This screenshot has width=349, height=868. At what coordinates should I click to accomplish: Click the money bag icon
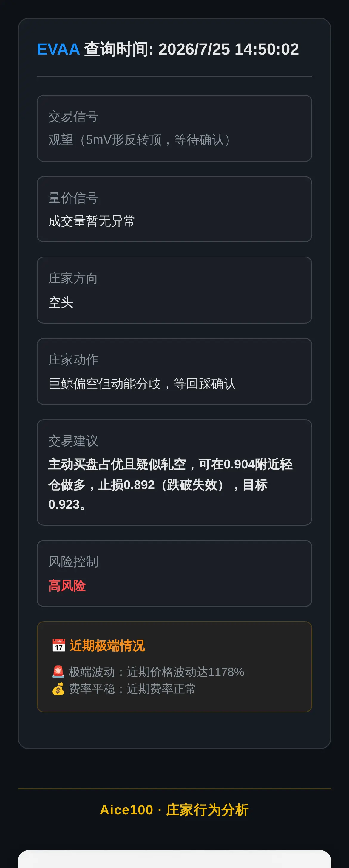click(x=58, y=689)
